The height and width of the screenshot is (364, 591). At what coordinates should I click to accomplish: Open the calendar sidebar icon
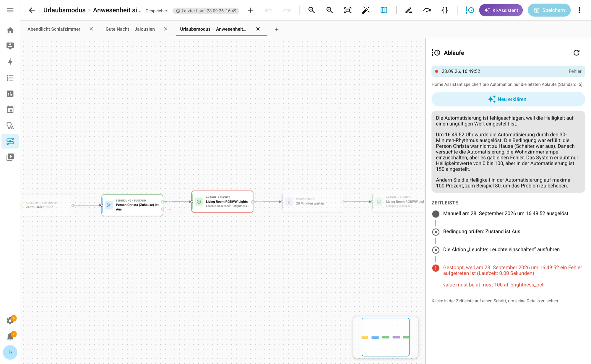(10, 110)
